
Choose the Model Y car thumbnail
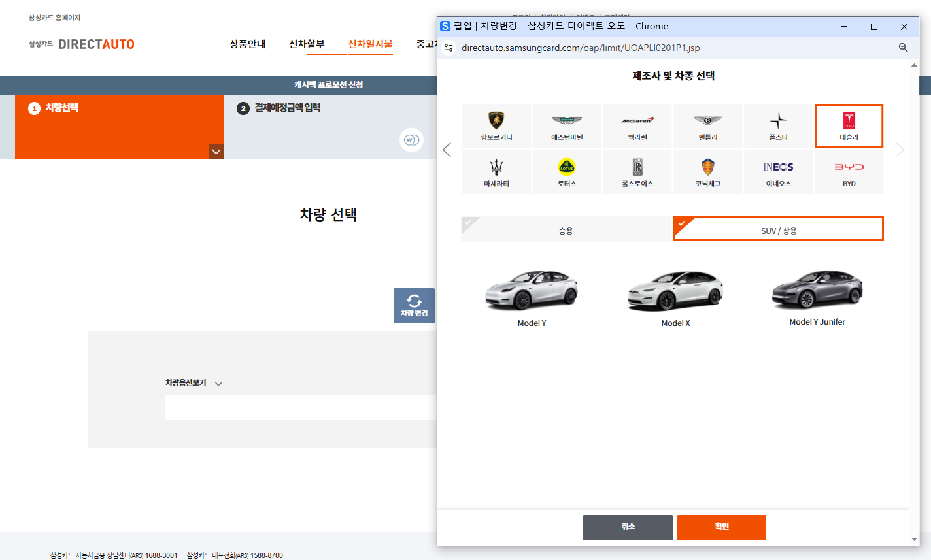coord(532,298)
